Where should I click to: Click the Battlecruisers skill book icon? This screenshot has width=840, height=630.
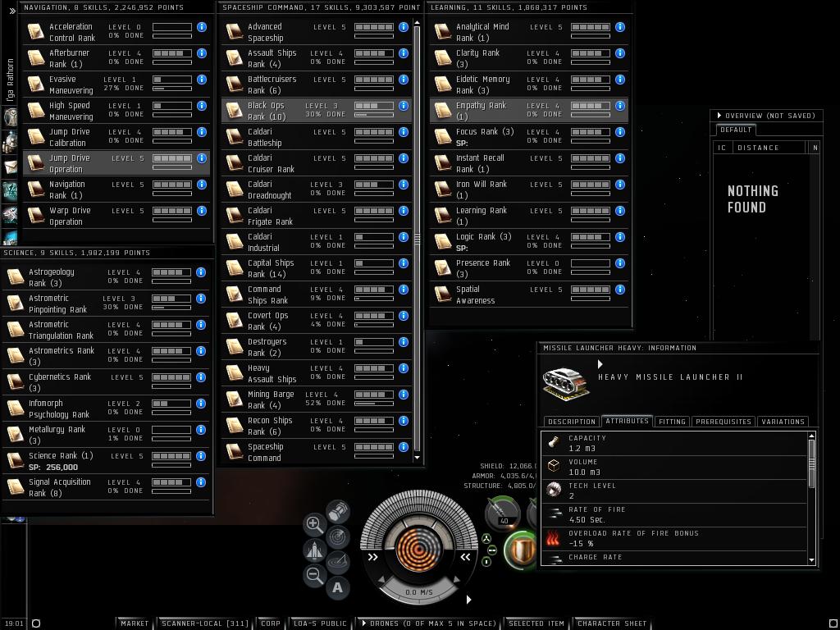(x=234, y=84)
